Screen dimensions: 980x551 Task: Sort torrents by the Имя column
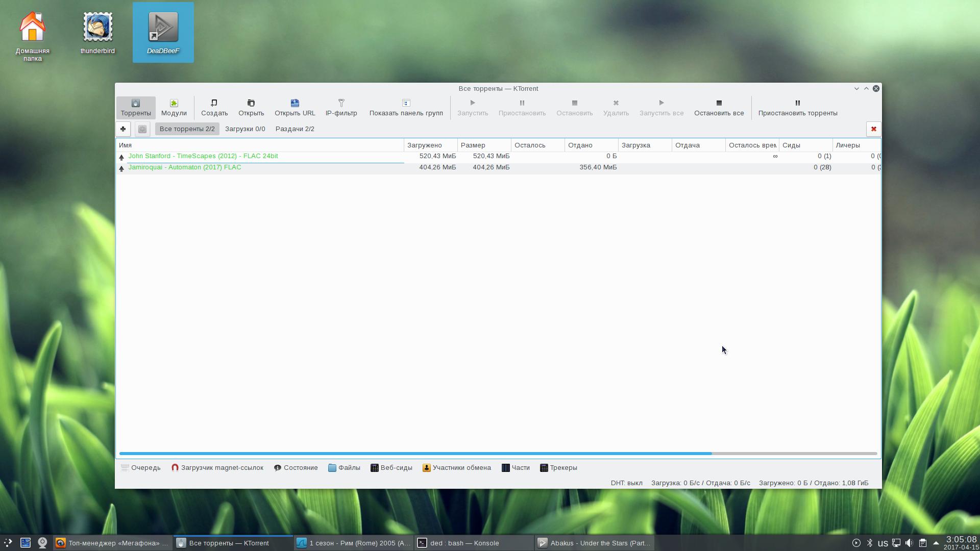[x=260, y=145]
